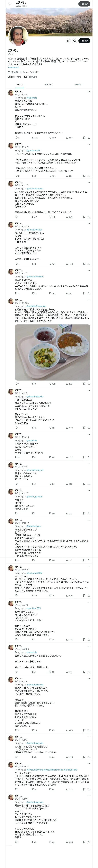
Task: Open the 292 Following list
Action: coord(15,77)
